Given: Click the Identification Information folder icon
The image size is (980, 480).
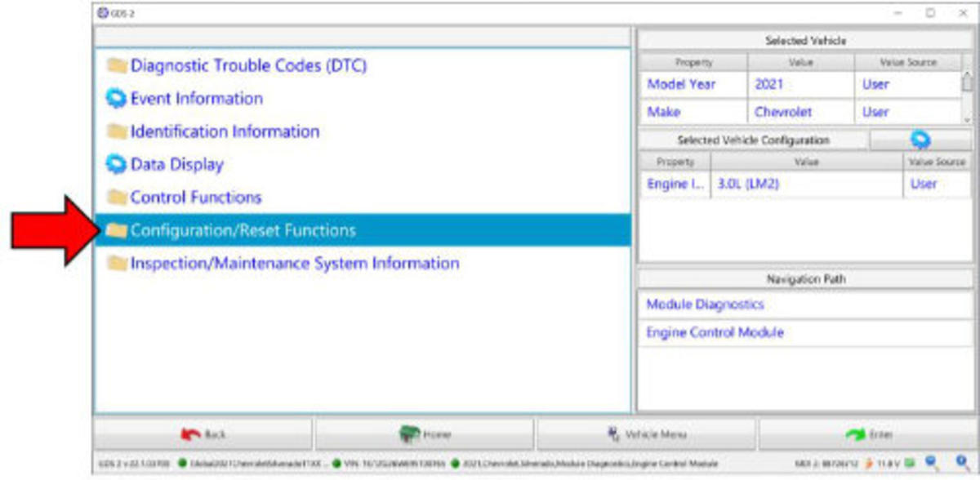Looking at the screenshot, I should (118, 131).
